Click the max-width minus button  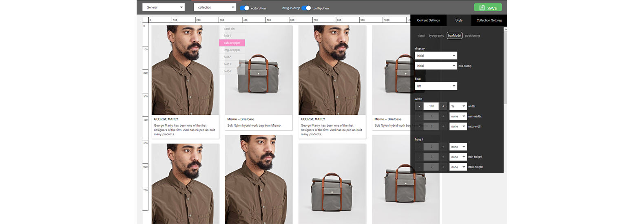(419, 127)
